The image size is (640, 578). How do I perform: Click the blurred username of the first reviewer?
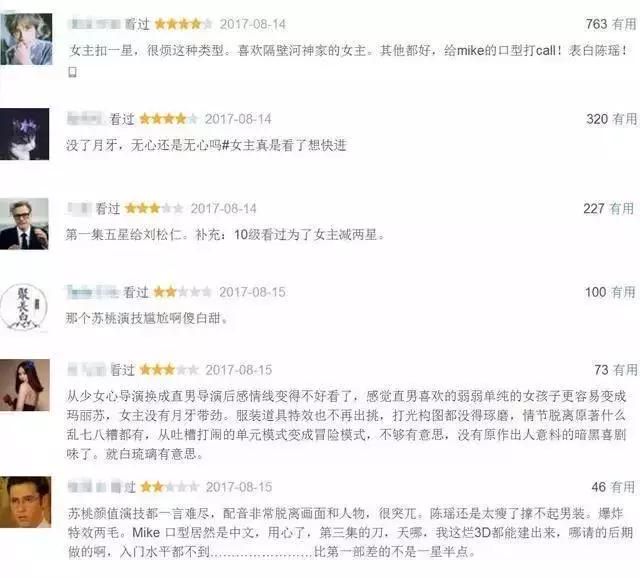coord(96,24)
